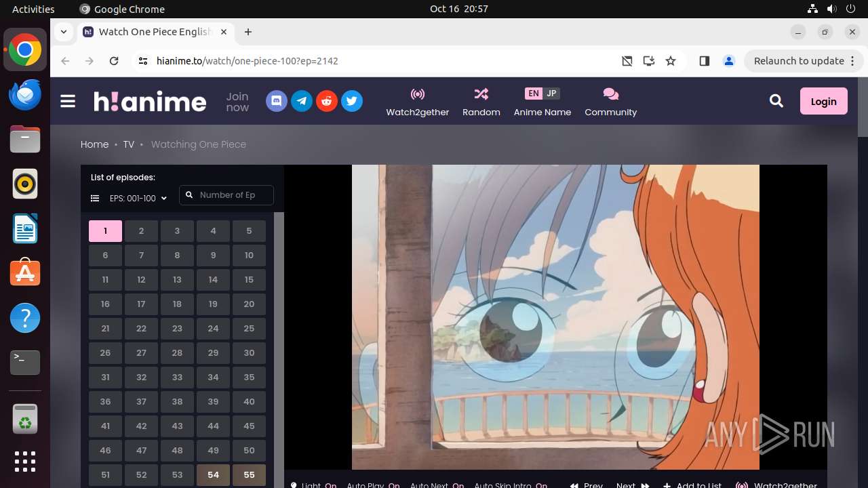The image size is (868, 488).
Task: Toggle EN/JP anime name language
Action: tap(542, 94)
